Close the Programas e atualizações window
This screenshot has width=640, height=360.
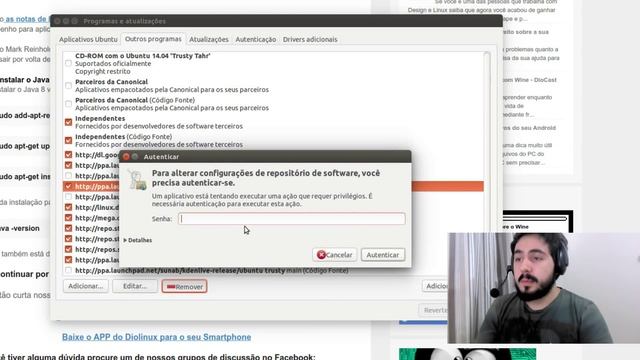pyautogui.click(x=57, y=21)
